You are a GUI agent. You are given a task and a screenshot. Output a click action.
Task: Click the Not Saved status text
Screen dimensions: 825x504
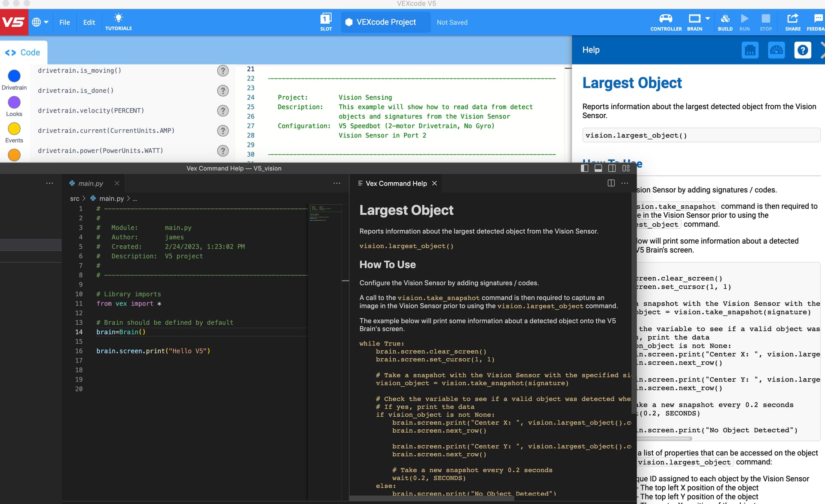(452, 22)
